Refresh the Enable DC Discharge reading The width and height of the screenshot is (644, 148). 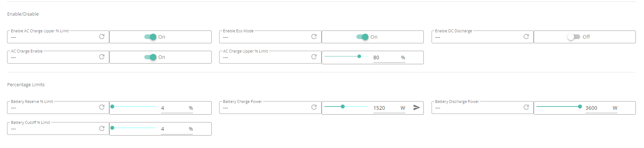[x=526, y=37]
